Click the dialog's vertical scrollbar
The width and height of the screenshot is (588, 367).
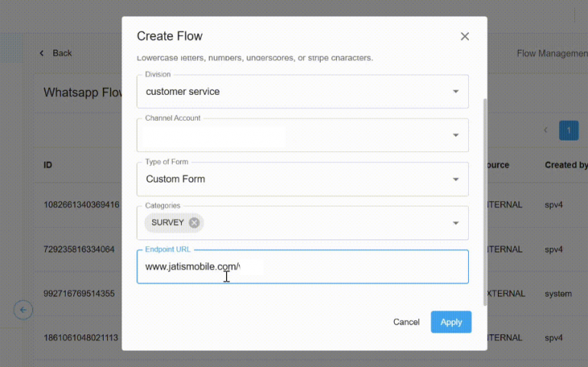pyautogui.click(x=484, y=199)
